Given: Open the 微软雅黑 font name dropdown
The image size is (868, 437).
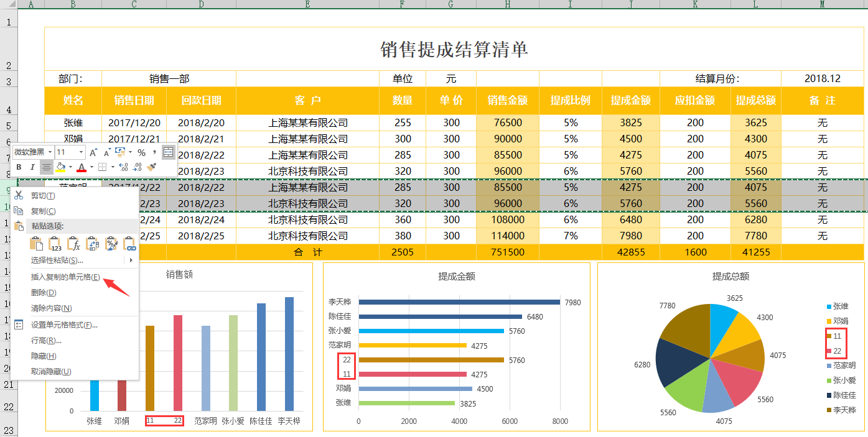Looking at the screenshot, I should pyautogui.click(x=50, y=152).
